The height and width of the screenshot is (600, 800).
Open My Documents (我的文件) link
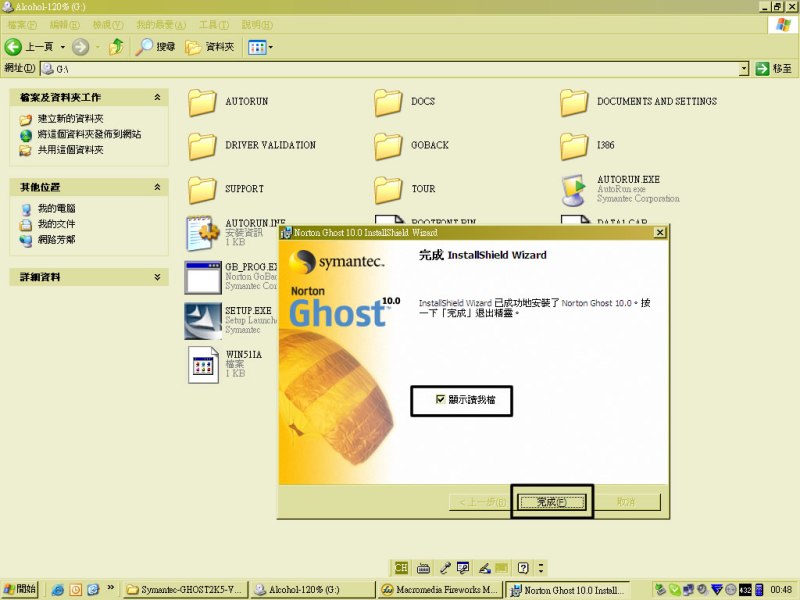[x=56, y=224]
